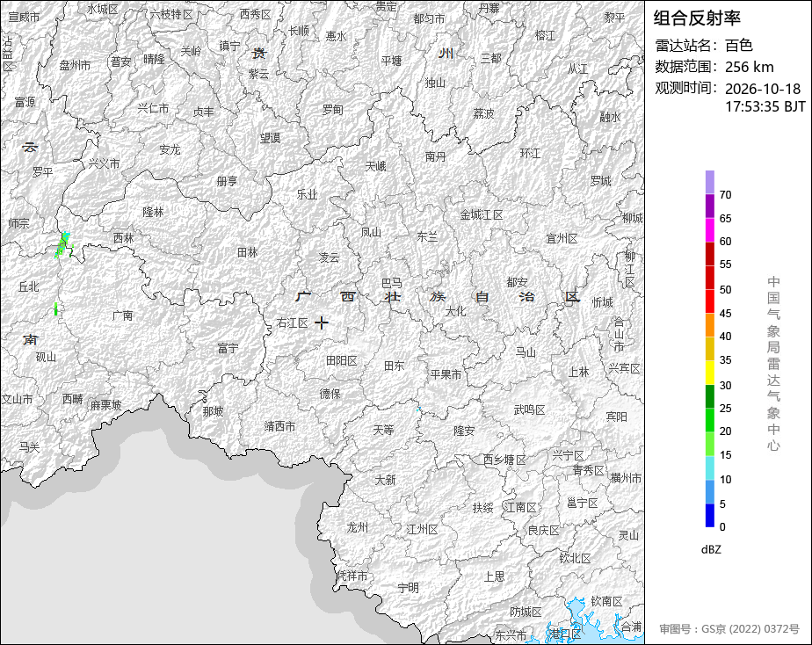The width and height of the screenshot is (812, 645).
Task: Click the yellow 30 dBZ legend color
Action: (x=710, y=373)
